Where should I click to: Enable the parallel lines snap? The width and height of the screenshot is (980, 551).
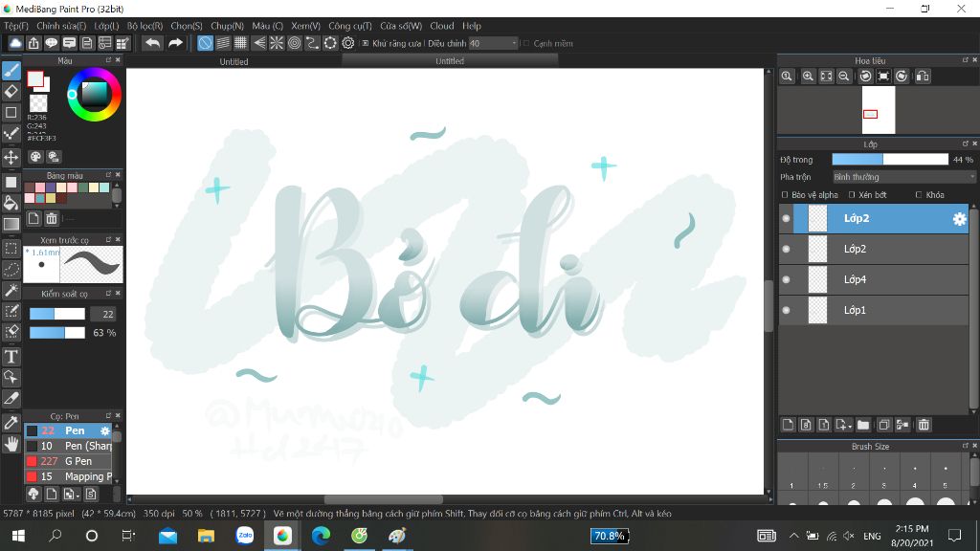coord(223,43)
